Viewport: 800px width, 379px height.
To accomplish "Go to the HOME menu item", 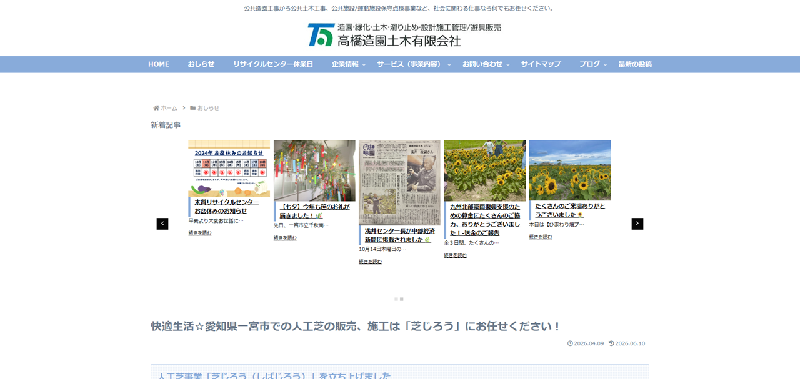I will 159,64.
